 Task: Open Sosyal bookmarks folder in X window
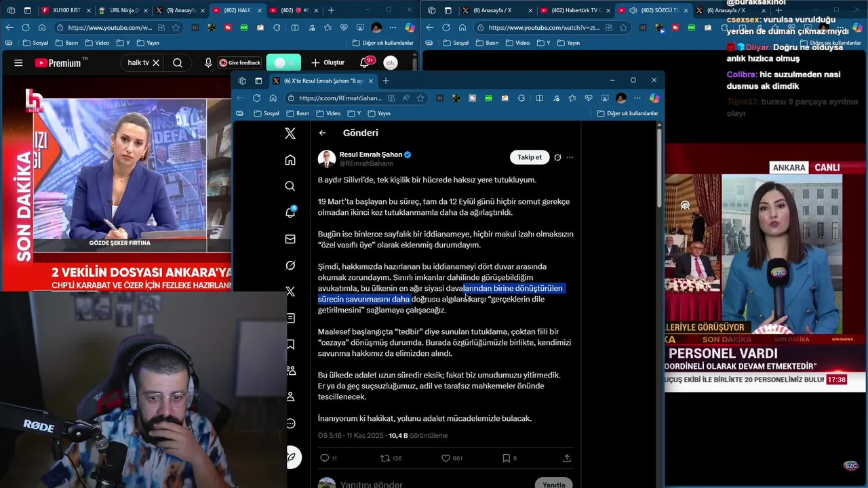coord(267,113)
